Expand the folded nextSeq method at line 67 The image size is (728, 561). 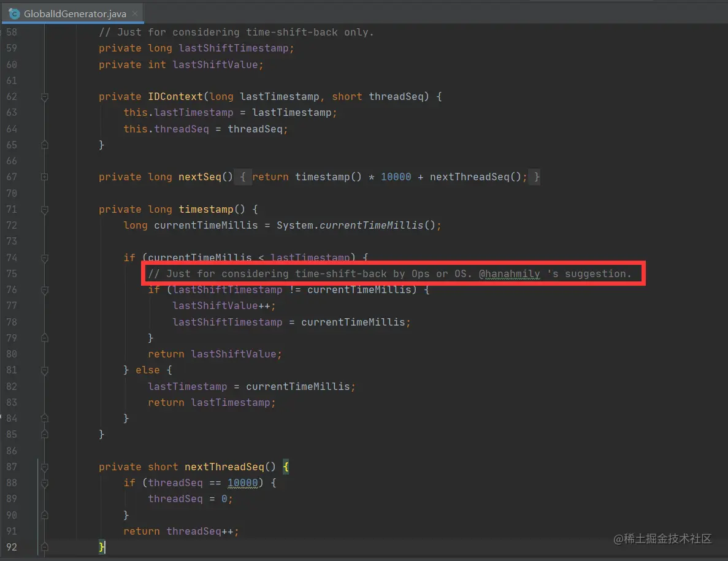[x=45, y=177]
